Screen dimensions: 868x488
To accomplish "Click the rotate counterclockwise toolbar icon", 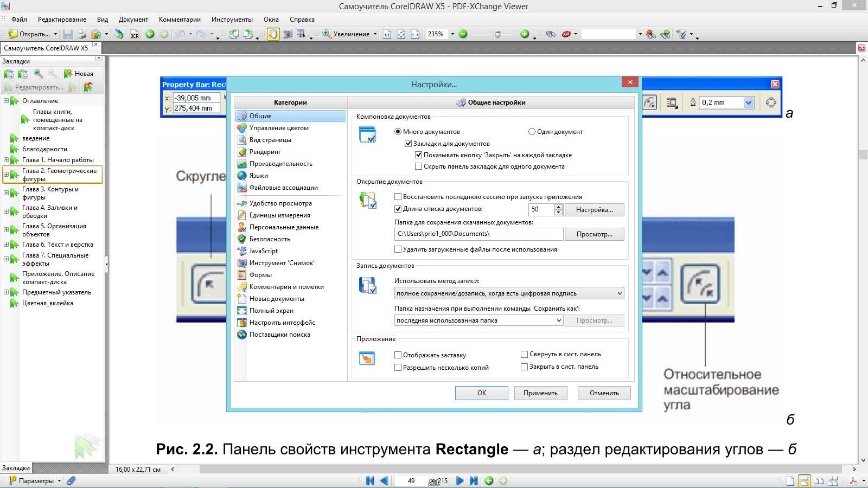I will 233,34.
